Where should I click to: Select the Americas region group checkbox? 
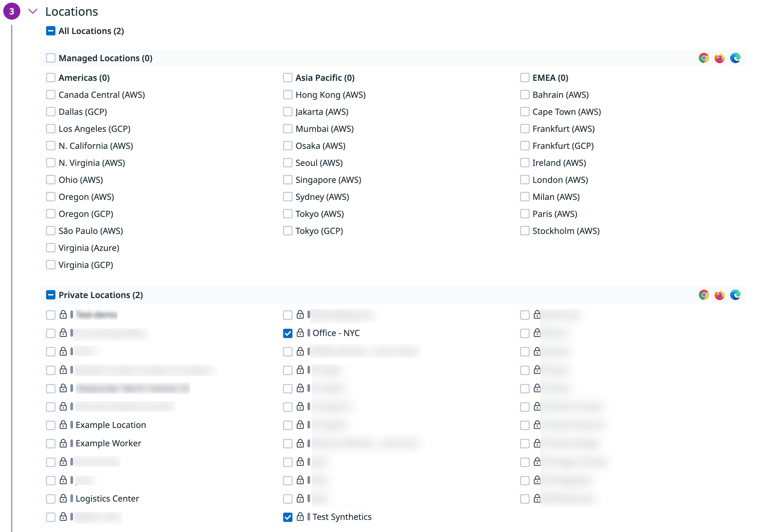tap(50, 78)
